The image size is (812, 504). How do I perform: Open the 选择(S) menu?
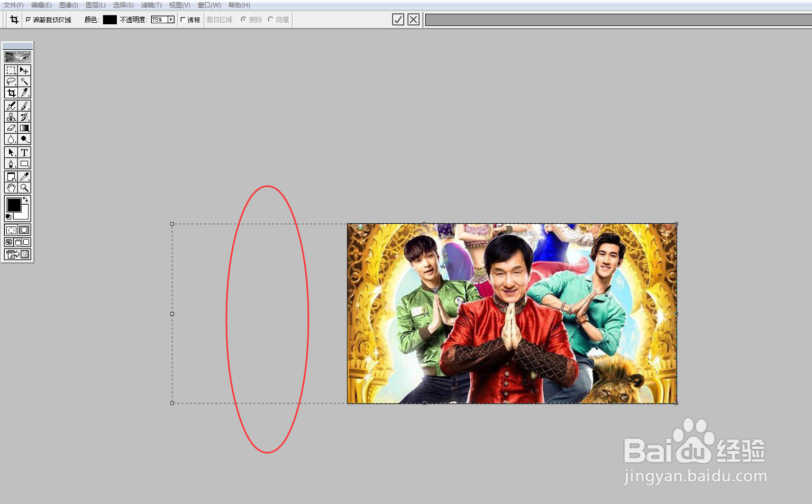pos(123,5)
